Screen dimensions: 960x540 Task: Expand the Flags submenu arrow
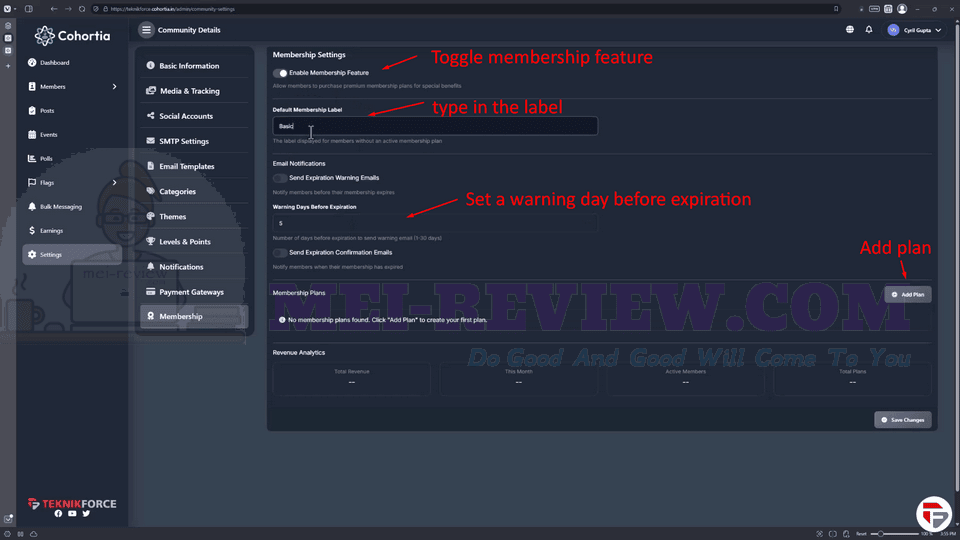pos(114,182)
